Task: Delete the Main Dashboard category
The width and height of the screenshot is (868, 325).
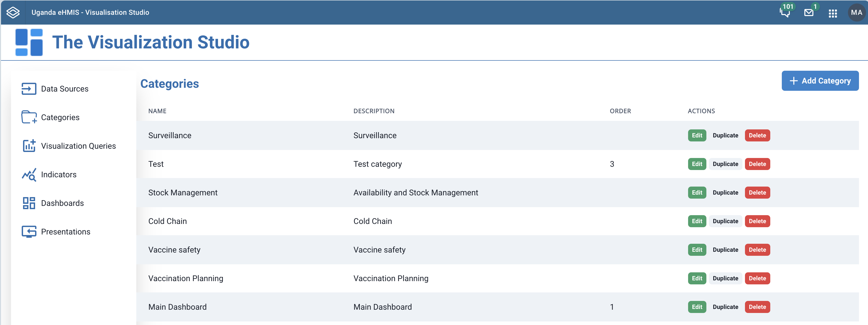Action: (x=757, y=307)
